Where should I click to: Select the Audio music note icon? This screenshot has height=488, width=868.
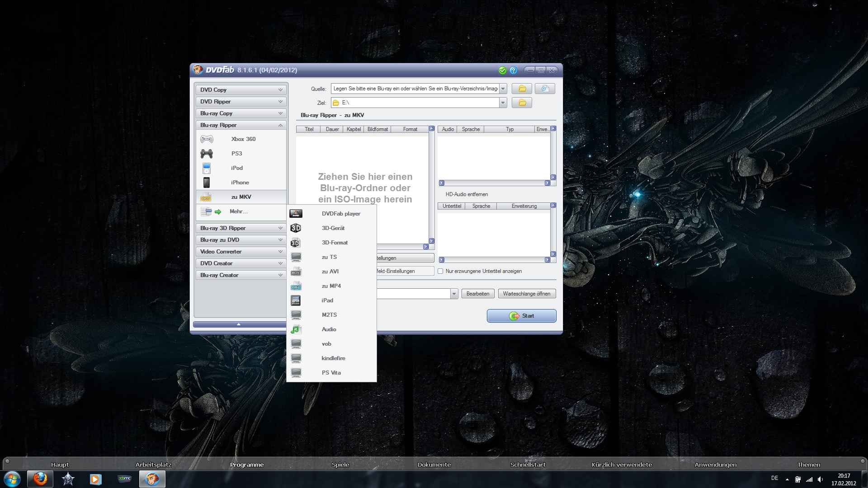(x=296, y=329)
